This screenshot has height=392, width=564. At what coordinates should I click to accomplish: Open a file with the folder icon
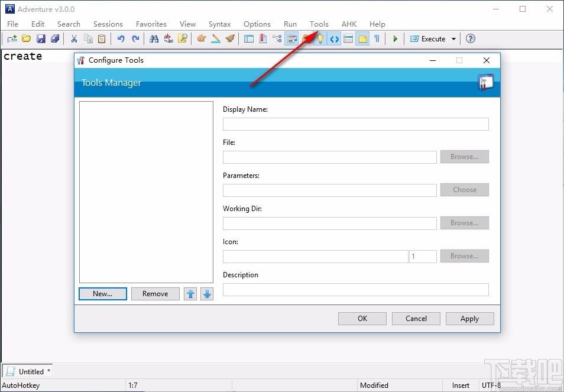pos(26,38)
